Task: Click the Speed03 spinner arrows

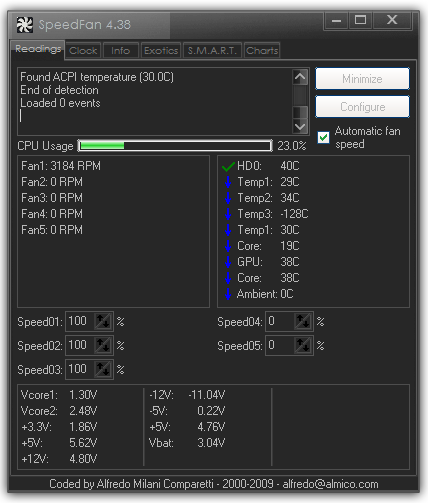Action: click(x=103, y=369)
